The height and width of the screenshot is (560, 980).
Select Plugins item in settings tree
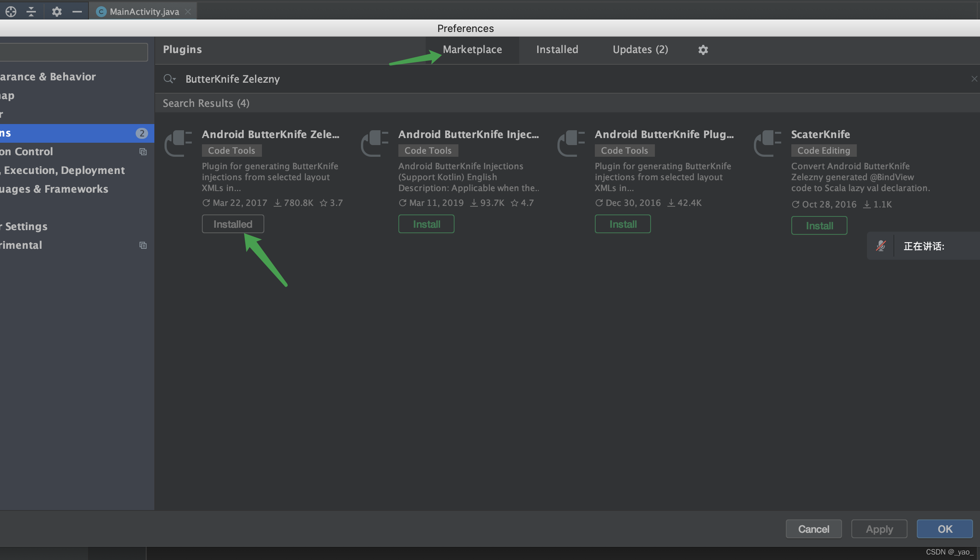tap(77, 133)
